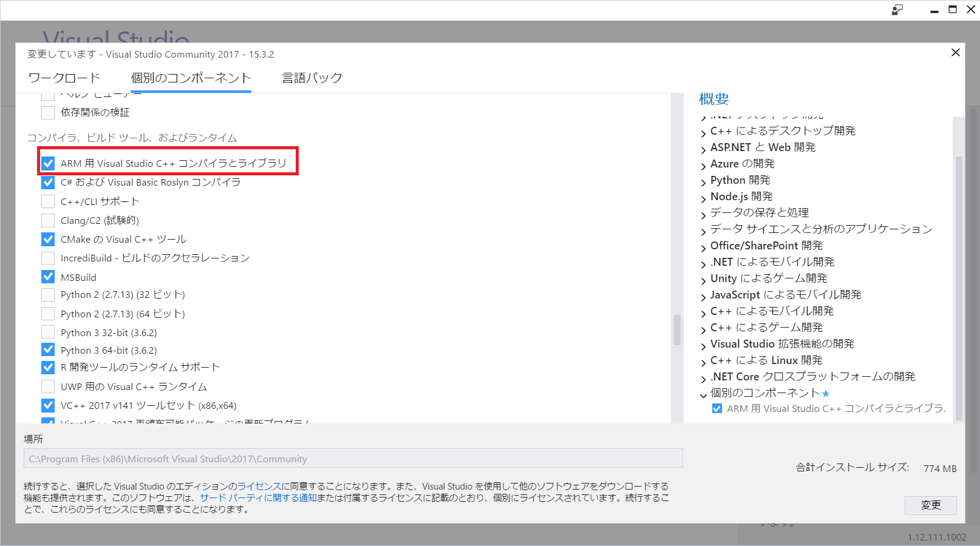Screen dimensions: 980x546
Task: Enable IncrediBuild build acceleration checkbox
Action: coord(48,258)
